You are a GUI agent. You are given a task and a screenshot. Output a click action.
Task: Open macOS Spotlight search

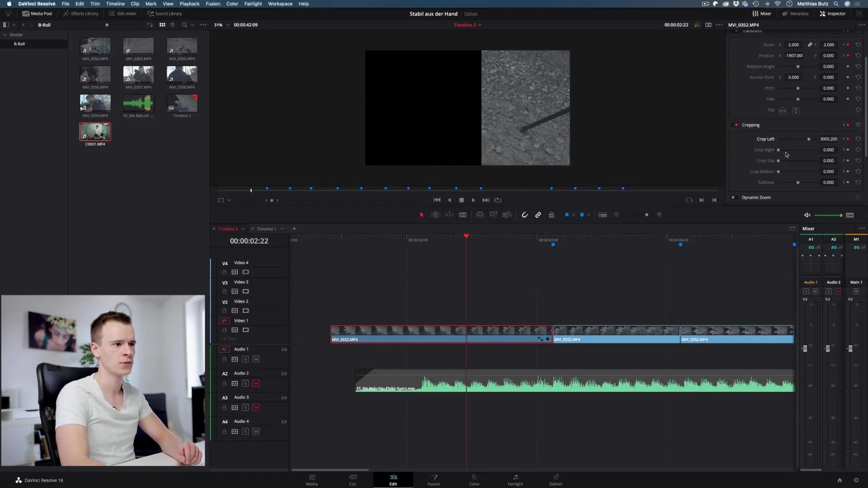click(x=836, y=4)
